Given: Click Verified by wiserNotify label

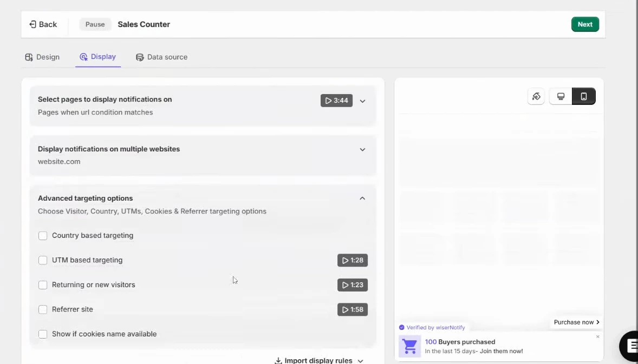Looking at the screenshot, I should coord(432,327).
